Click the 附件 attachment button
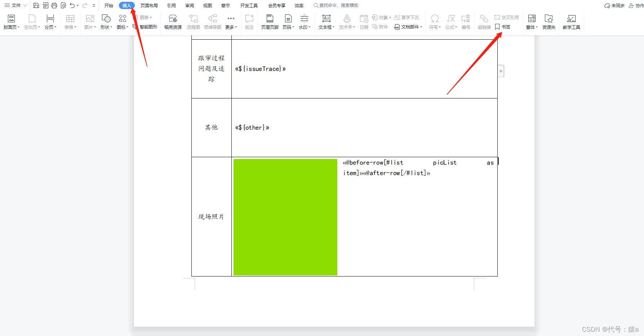 (x=380, y=27)
